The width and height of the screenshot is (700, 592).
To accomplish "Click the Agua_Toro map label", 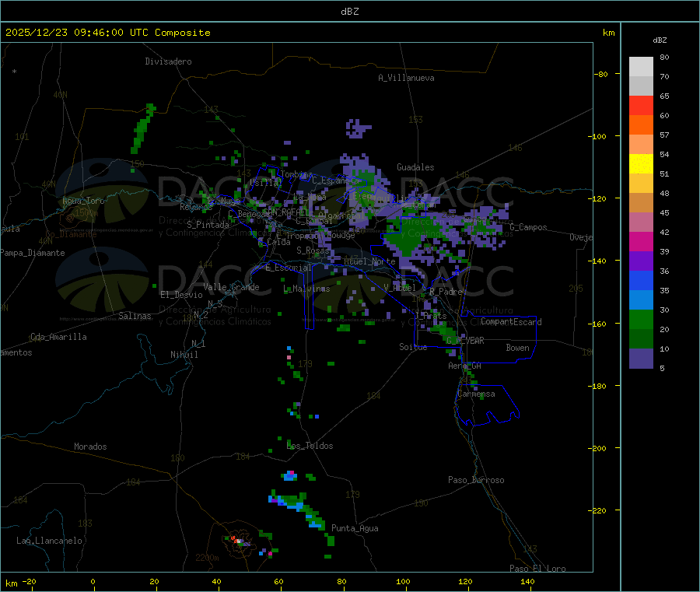I will point(83,201).
